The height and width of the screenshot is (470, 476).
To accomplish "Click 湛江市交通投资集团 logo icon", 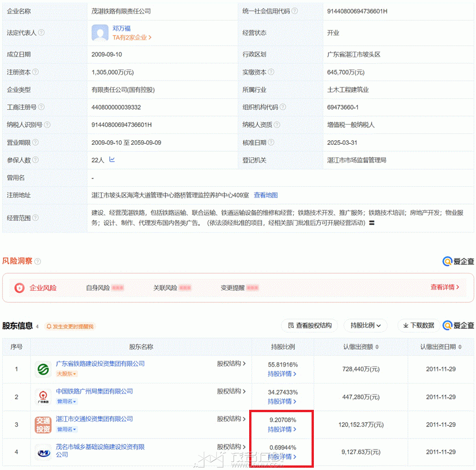I will click(x=43, y=424).
